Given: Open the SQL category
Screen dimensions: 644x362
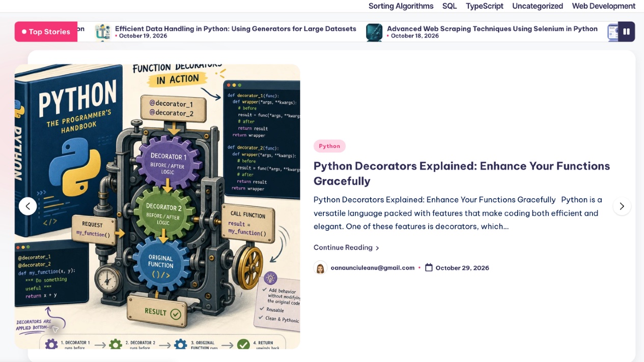Looking at the screenshot, I should [450, 6].
